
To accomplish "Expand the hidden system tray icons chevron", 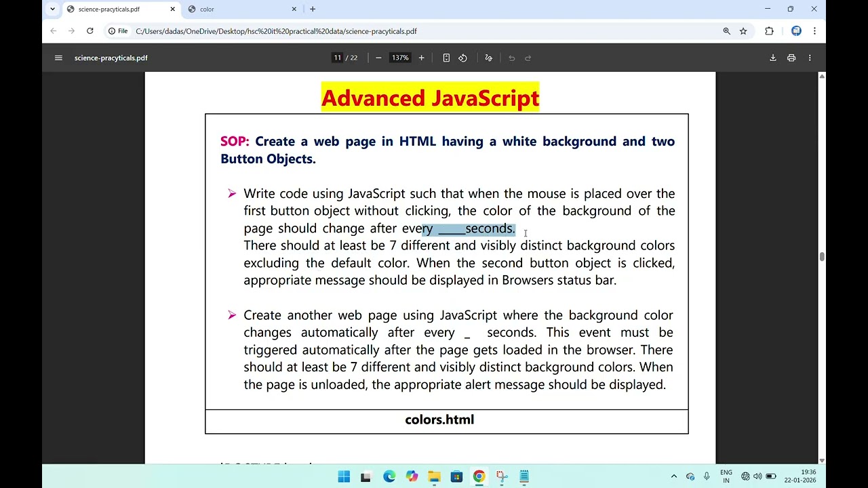I will coord(673,476).
